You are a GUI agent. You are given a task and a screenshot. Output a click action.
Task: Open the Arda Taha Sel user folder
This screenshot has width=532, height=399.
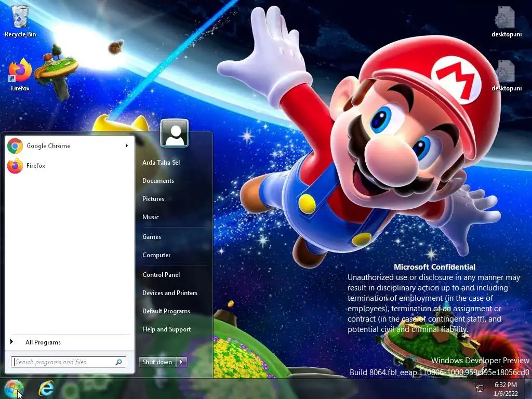click(161, 163)
